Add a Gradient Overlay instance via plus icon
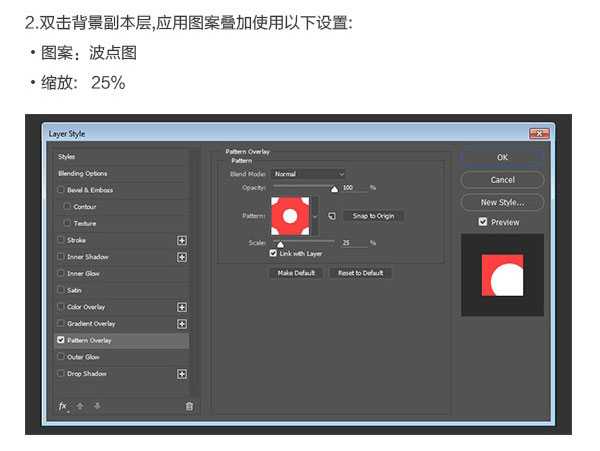This screenshot has width=600, height=451. 182,324
